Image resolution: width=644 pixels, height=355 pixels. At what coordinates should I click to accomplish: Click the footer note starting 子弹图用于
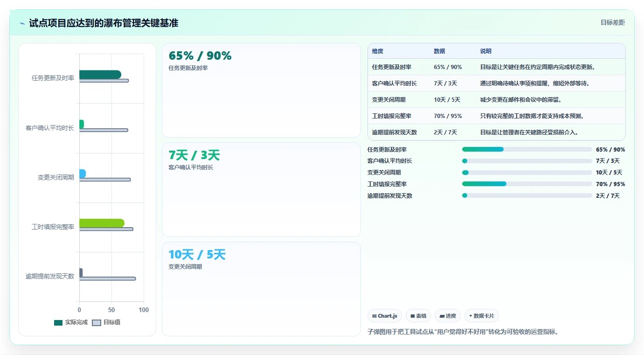pyautogui.click(x=463, y=332)
